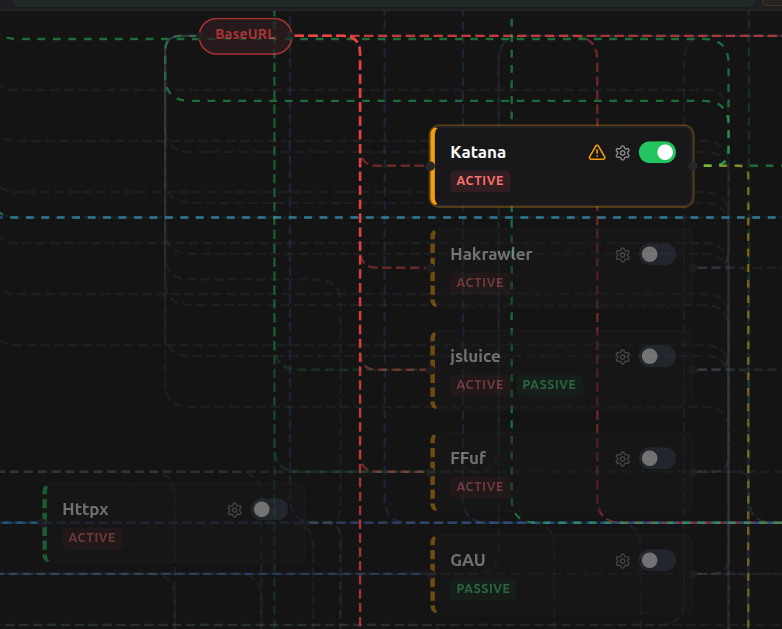Enable the jsluice toggle switch

(x=657, y=356)
